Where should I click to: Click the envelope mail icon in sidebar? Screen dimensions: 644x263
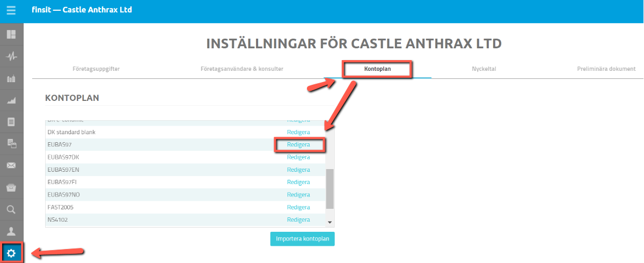(11, 165)
